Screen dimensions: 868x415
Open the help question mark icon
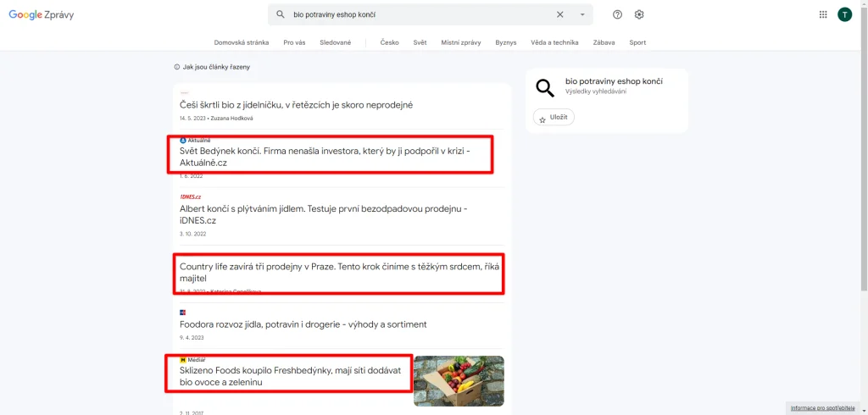[x=617, y=15]
